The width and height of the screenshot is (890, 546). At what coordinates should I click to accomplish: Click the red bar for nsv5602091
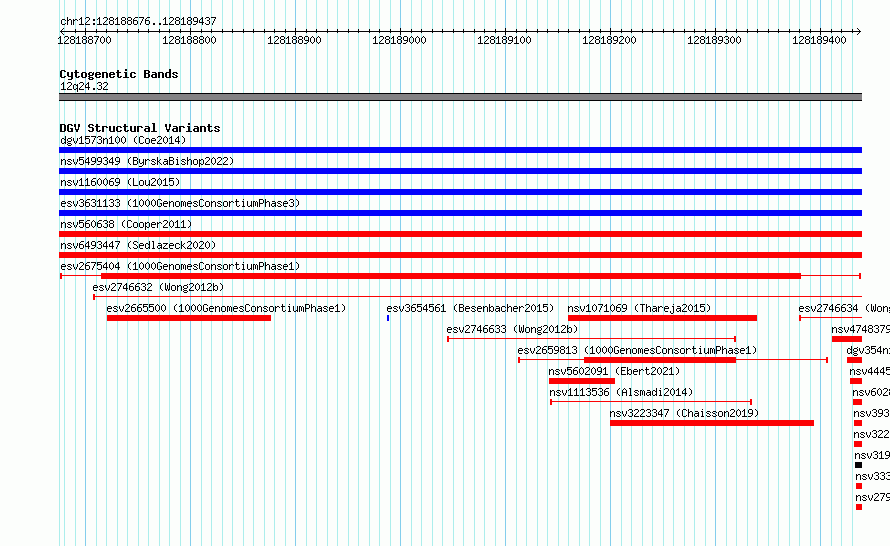[582, 381]
